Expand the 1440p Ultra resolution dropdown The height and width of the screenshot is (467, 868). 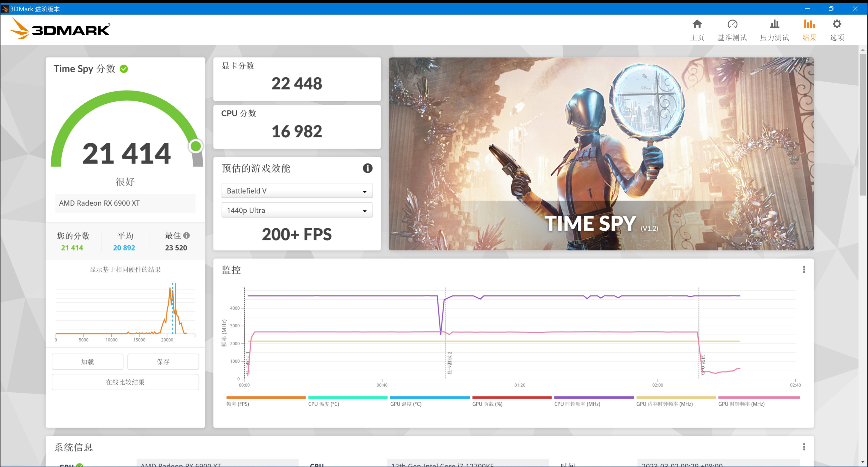(297, 210)
